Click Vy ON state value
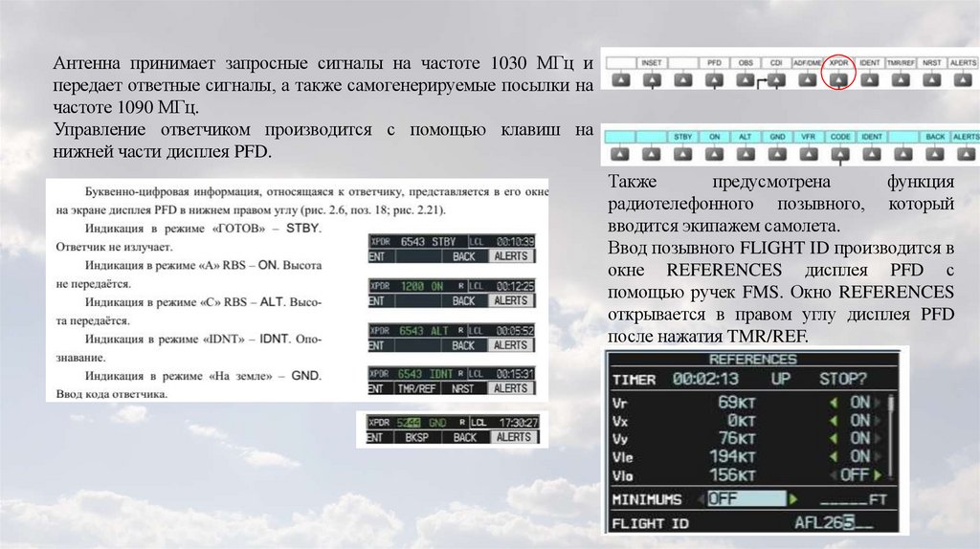Image resolution: width=980 pixels, height=549 pixels. [x=860, y=438]
